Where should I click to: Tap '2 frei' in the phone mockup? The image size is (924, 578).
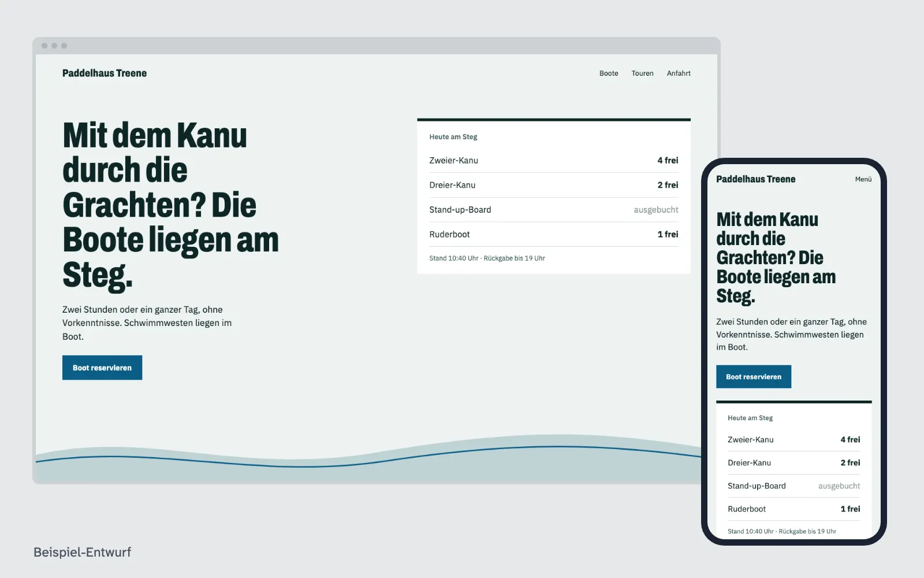850,463
